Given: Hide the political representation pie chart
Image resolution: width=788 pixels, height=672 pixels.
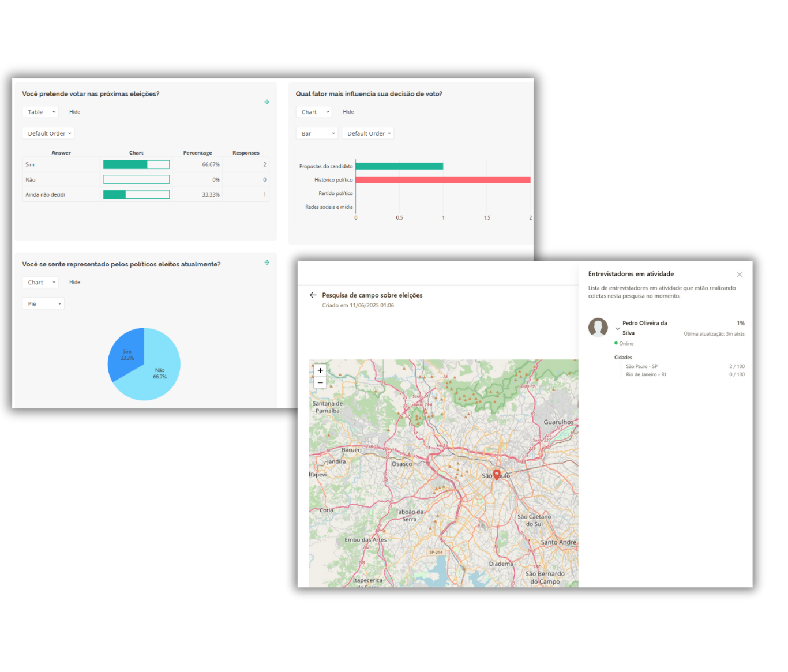Looking at the screenshot, I should 74,282.
